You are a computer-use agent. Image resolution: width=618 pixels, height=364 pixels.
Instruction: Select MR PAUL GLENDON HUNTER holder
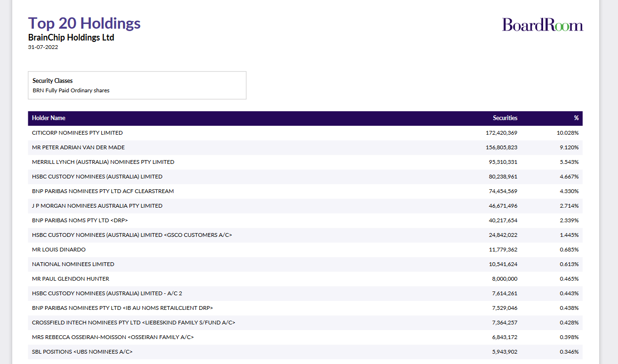[71, 279]
